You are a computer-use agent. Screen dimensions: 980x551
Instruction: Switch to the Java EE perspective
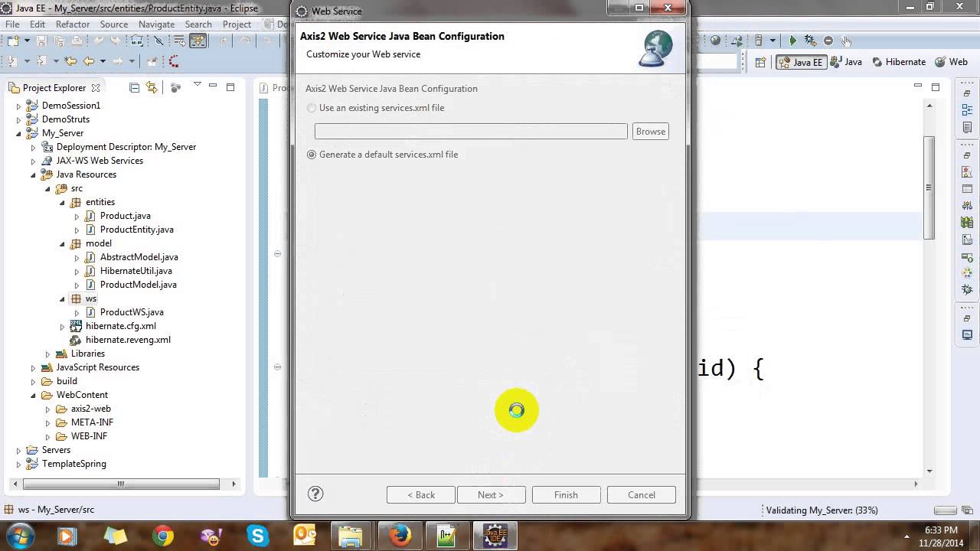click(x=801, y=62)
